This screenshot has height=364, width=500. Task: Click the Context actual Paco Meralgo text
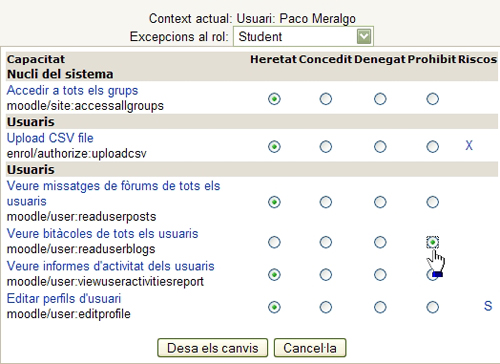click(x=252, y=19)
